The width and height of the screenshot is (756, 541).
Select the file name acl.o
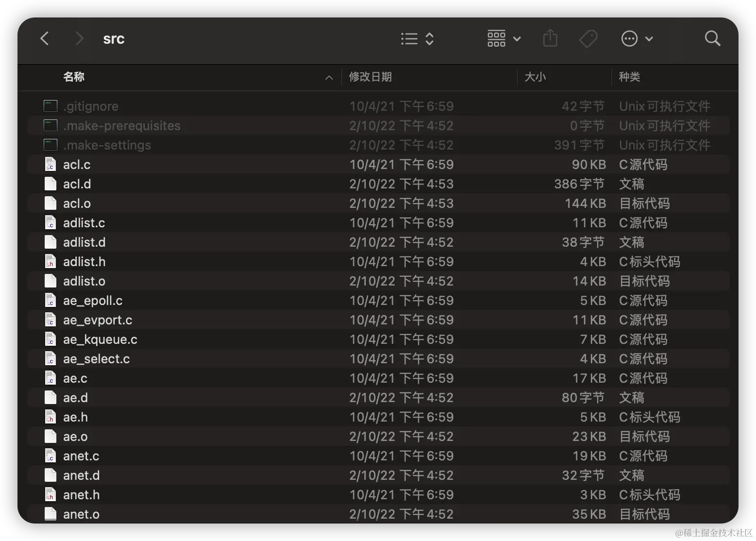(77, 203)
